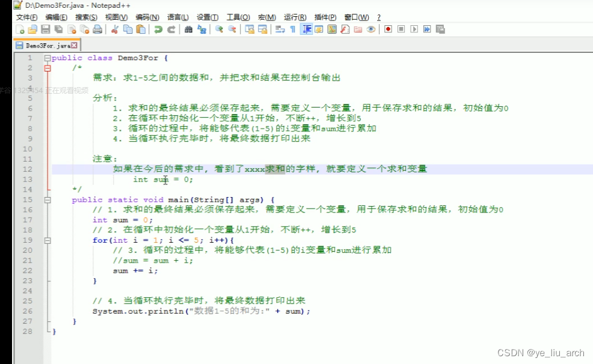Screen dimensions: 593x364
Task: Save the recorded macro icon
Action: coord(440,29)
